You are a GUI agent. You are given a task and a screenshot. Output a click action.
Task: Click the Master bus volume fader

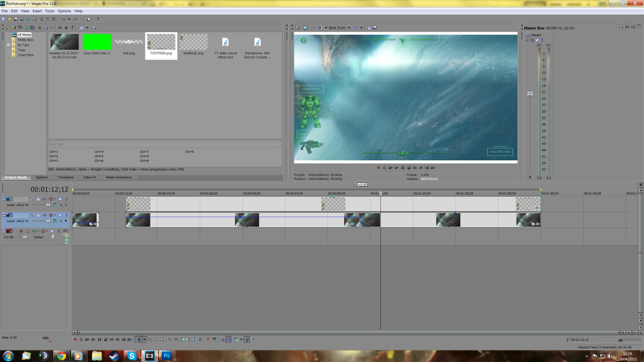(x=530, y=93)
